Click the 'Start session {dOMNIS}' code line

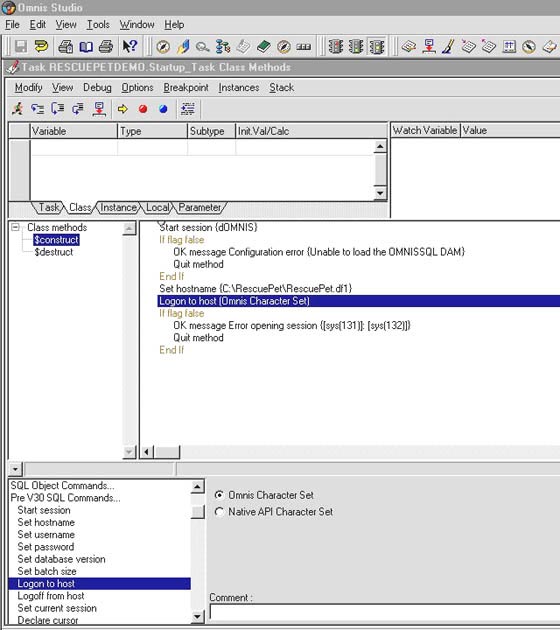coord(208,227)
